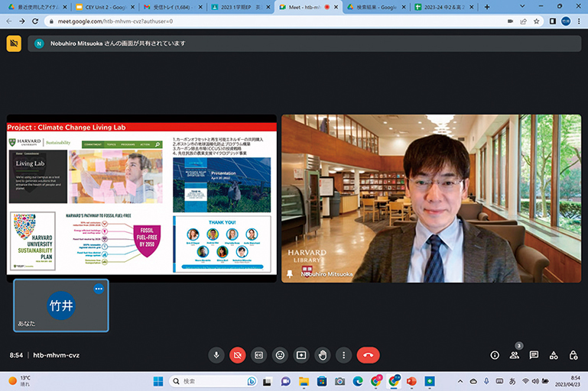Viewport: 588px width, 391px height.
Task: Click the N avatar in sharing banner
Action: click(x=39, y=44)
